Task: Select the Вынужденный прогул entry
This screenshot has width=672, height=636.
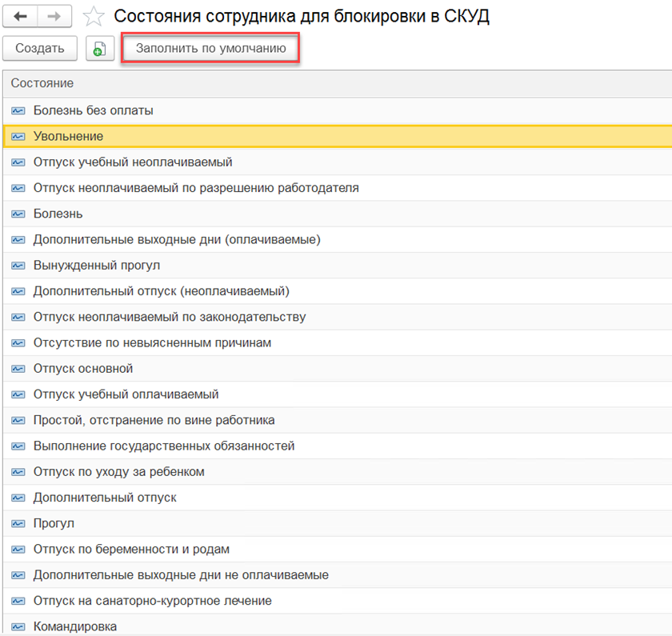Action: click(x=97, y=266)
